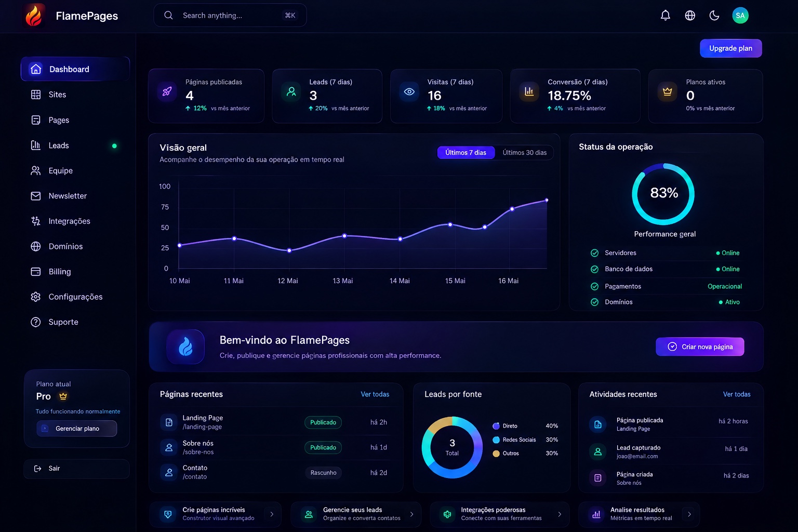Click the Crie páginas incríveis shield icon
Viewport: 798px width, 532px height.
(x=168, y=514)
